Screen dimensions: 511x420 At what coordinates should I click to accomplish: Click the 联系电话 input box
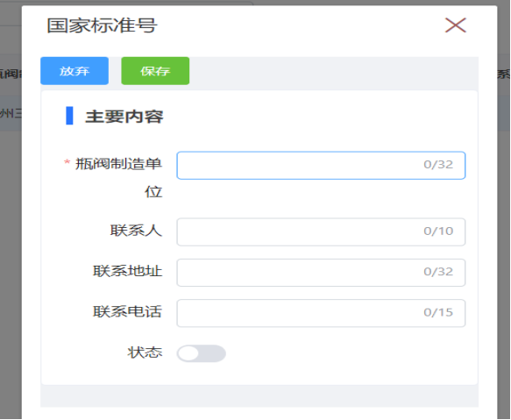(321, 313)
